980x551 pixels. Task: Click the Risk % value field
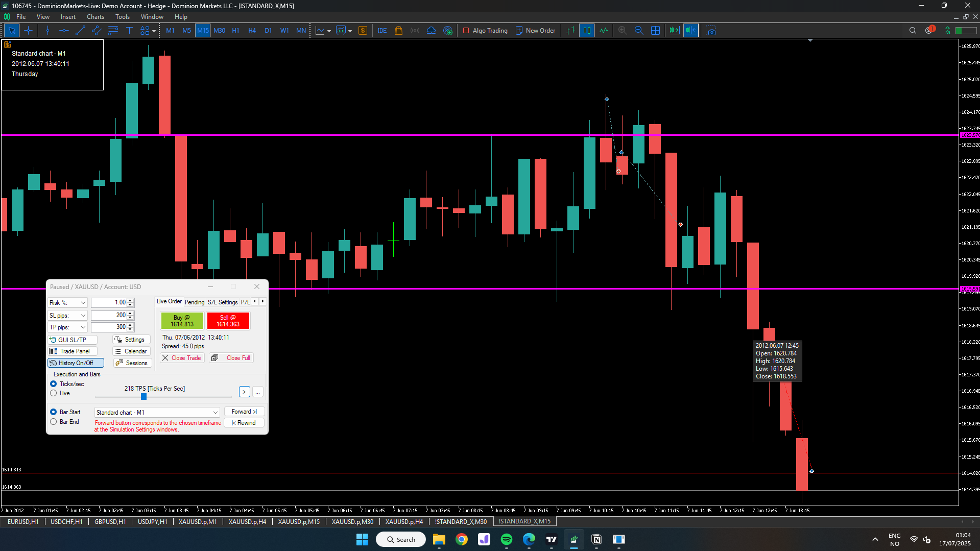coord(109,302)
